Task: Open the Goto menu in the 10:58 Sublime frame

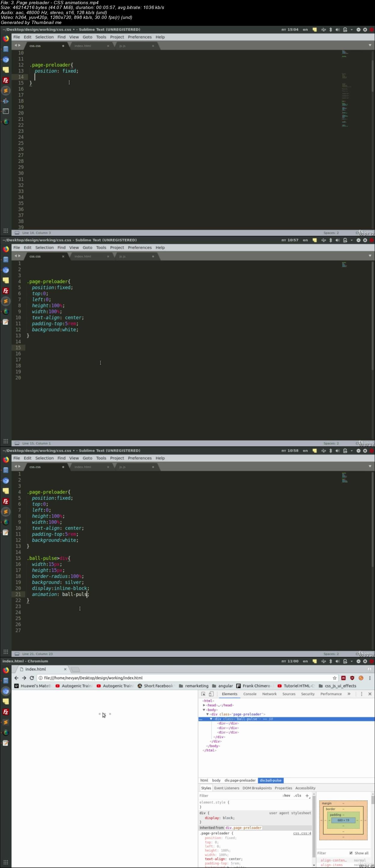Action: pos(87,458)
